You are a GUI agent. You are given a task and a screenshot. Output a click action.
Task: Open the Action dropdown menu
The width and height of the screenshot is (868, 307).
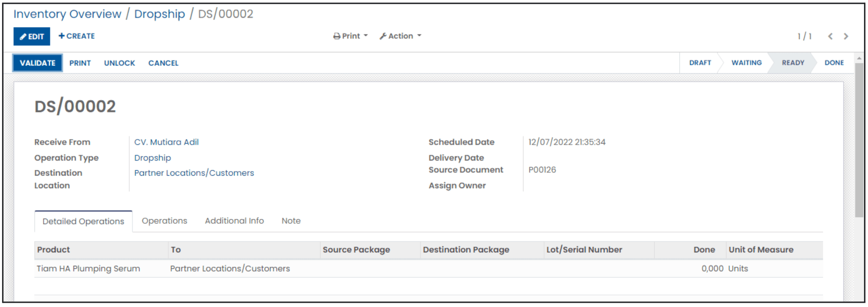coord(401,36)
